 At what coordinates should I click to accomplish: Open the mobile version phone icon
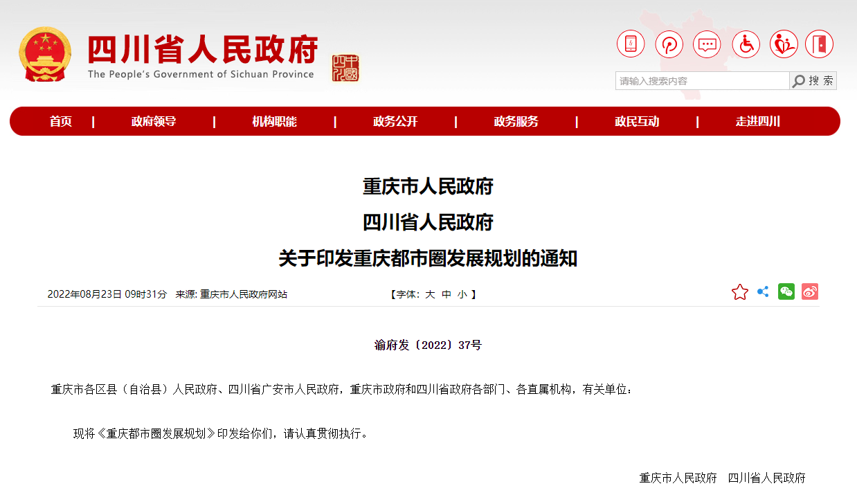pyautogui.click(x=631, y=44)
